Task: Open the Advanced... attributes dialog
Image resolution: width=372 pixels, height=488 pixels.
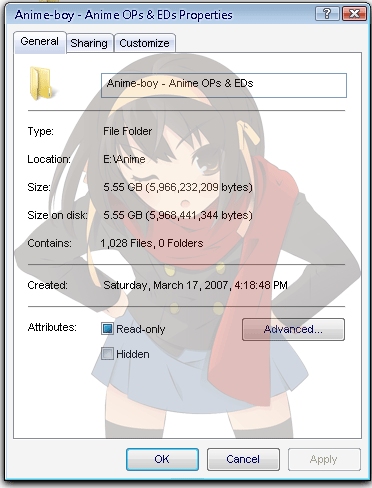Action: point(293,329)
